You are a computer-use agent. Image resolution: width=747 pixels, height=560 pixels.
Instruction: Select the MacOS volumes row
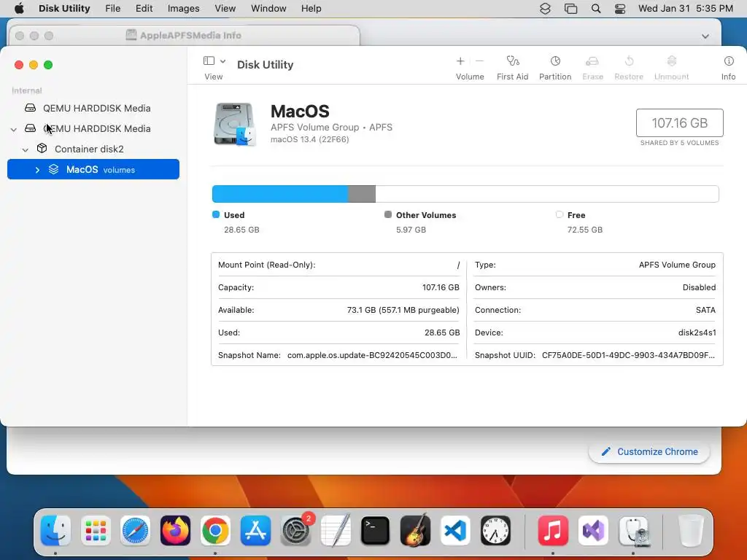(x=93, y=169)
